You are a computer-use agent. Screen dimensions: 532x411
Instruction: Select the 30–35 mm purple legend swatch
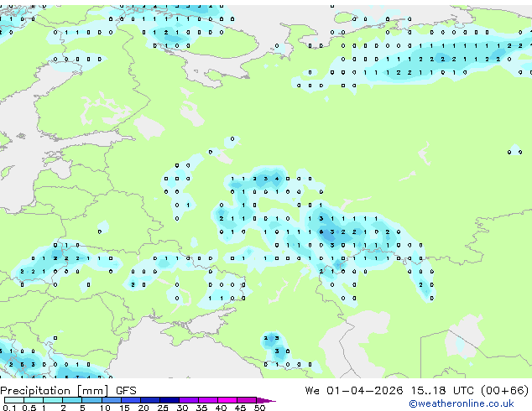188,400
